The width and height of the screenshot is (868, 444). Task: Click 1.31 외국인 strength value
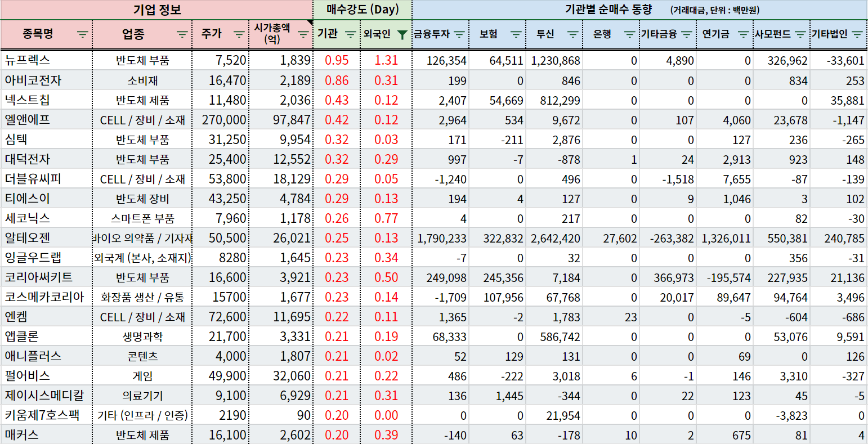386,61
